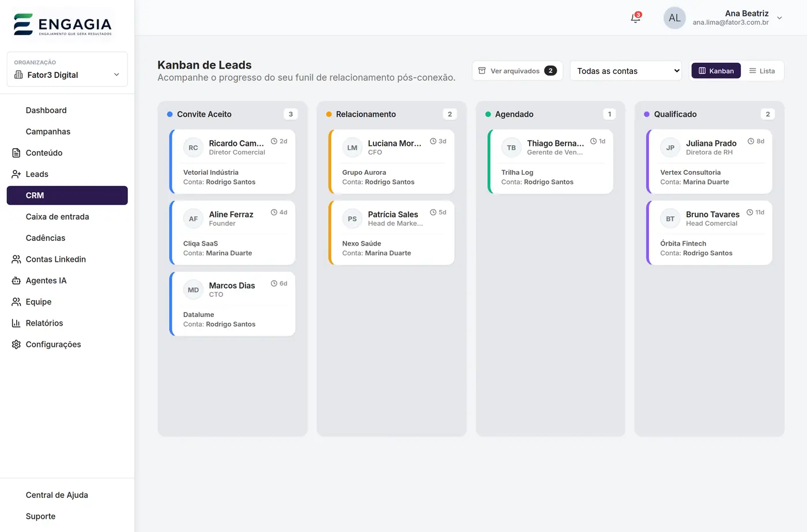Click the Contas Linkedin people icon
The width and height of the screenshot is (807, 532).
coord(16,259)
